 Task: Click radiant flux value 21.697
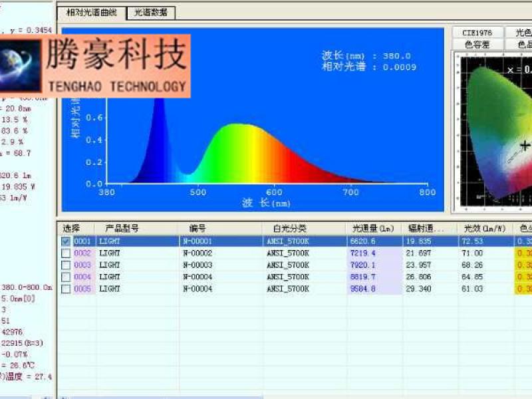[418, 253]
